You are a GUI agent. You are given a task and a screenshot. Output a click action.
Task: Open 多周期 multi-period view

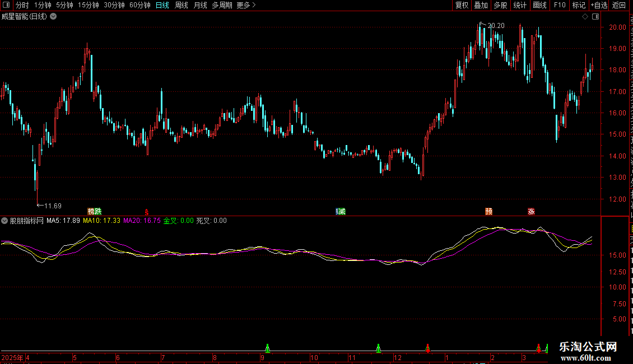pos(222,5)
